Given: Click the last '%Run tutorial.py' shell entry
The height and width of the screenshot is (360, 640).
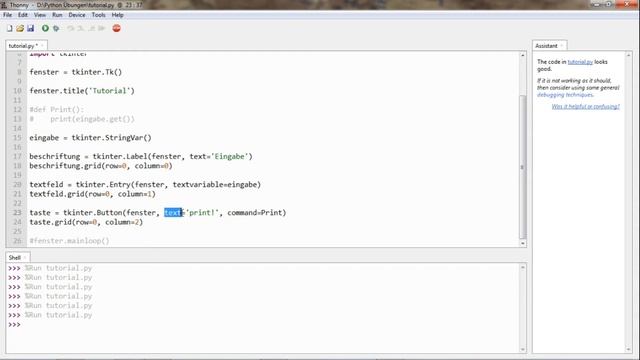Looking at the screenshot, I should 58,315.
